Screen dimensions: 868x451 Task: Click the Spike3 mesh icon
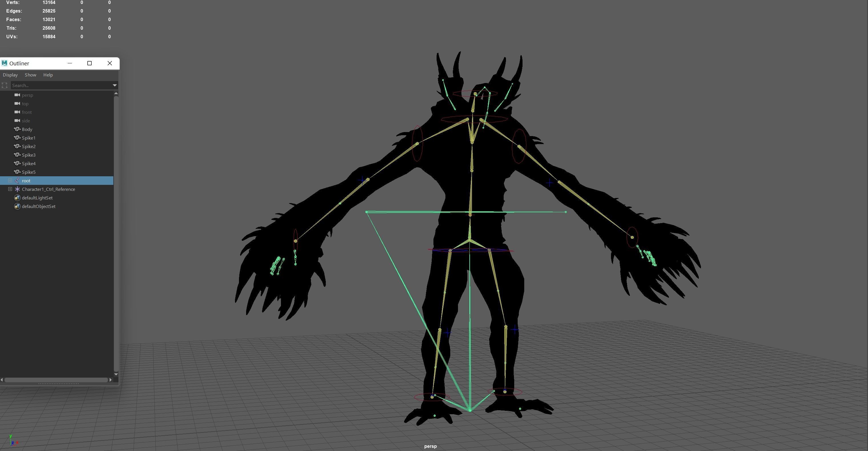click(x=17, y=155)
